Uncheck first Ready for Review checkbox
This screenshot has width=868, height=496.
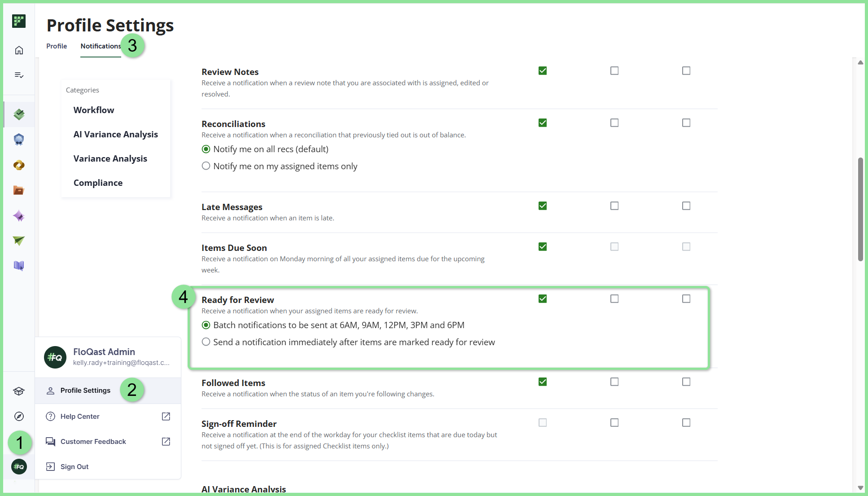click(x=543, y=299)
